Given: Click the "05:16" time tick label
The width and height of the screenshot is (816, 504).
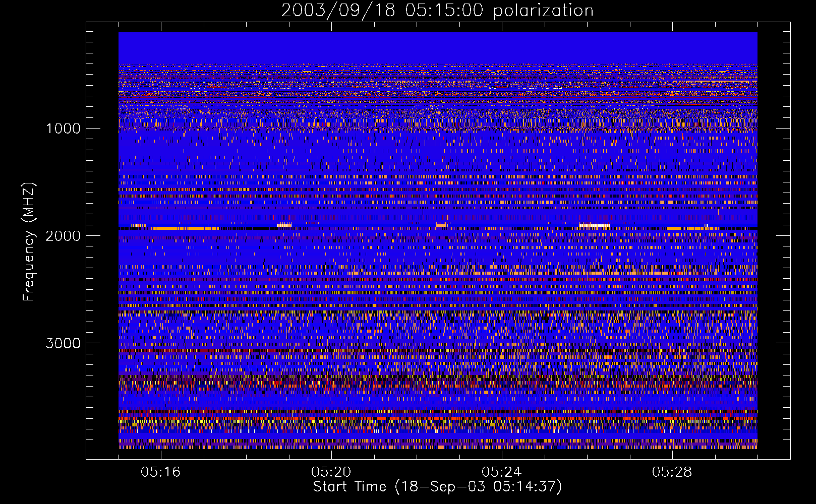Looking at the screenshot, I should pos(160,472).
